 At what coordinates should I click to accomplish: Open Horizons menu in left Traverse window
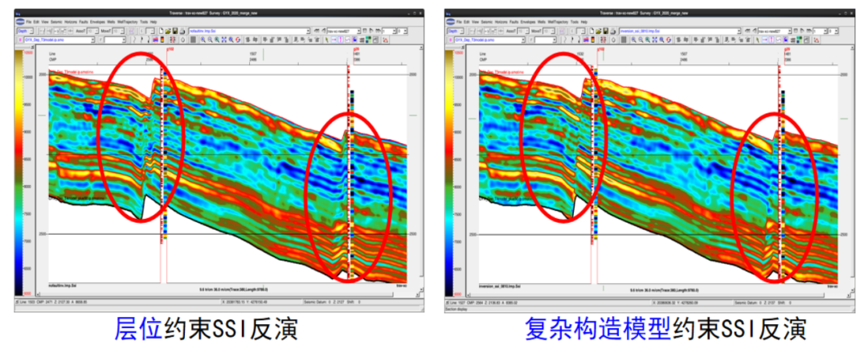[x=71, y=22]
